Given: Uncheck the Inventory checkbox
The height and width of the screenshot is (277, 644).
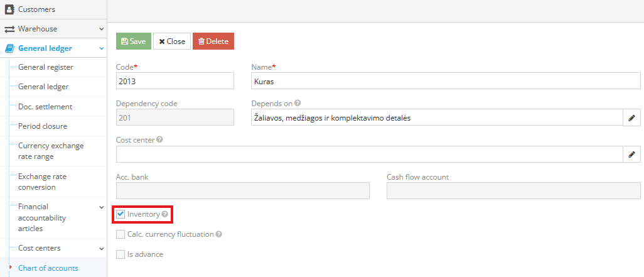Looking at the screenshot, I should point(121,214).
